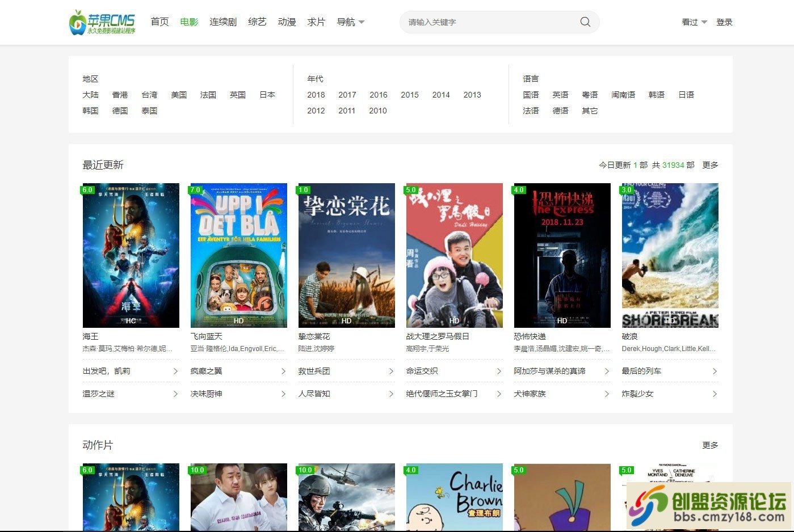Click the 苹果CMS logo
The height and width of the screenshot is (532, 794).
tap(102, 22)
